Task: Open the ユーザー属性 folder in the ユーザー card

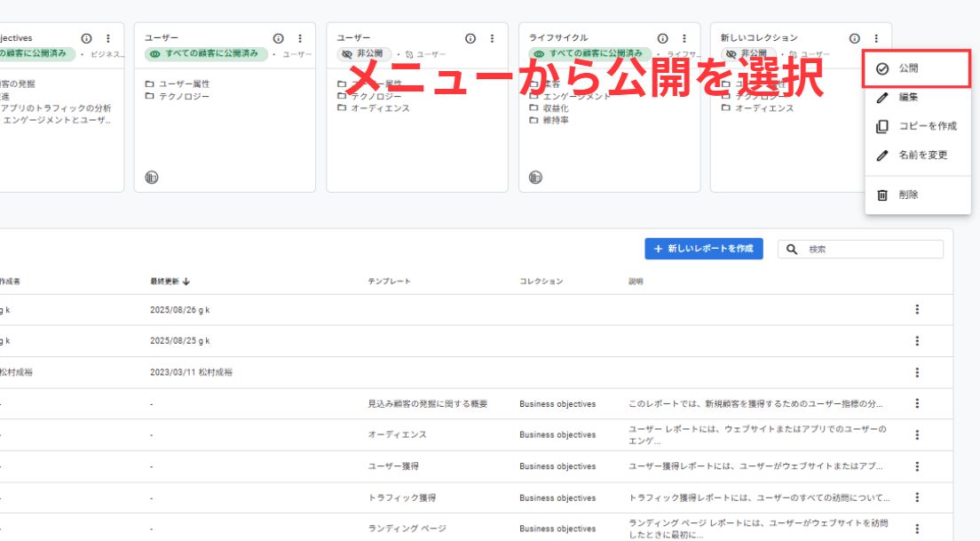Action: [x=184, y=84]
